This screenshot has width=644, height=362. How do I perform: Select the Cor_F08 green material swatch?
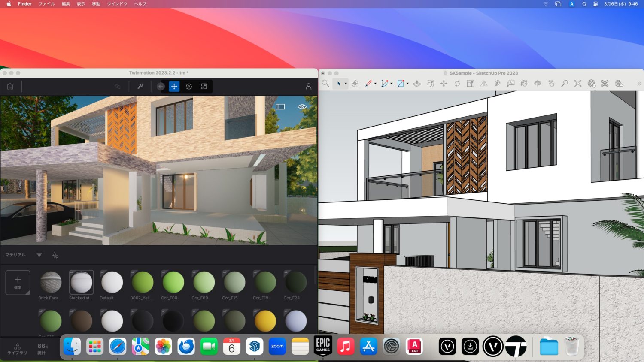[173, 281]
